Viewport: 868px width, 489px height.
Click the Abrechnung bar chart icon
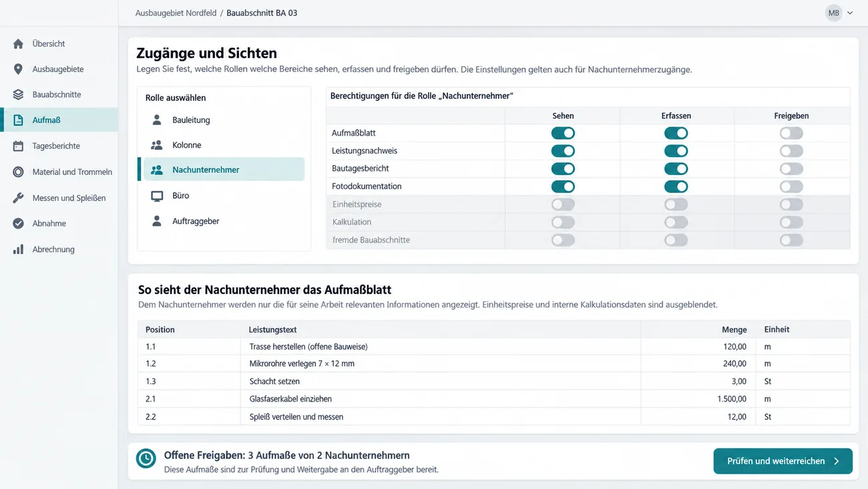point(18,250)
